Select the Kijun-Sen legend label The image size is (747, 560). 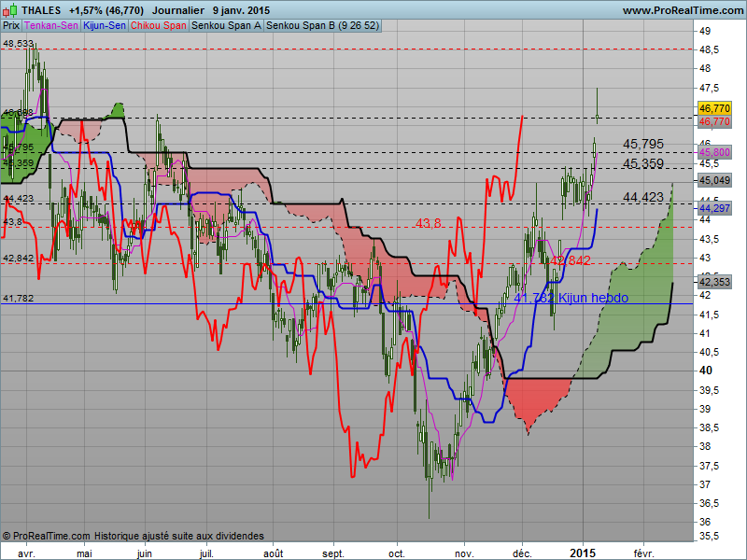point(105,26)
